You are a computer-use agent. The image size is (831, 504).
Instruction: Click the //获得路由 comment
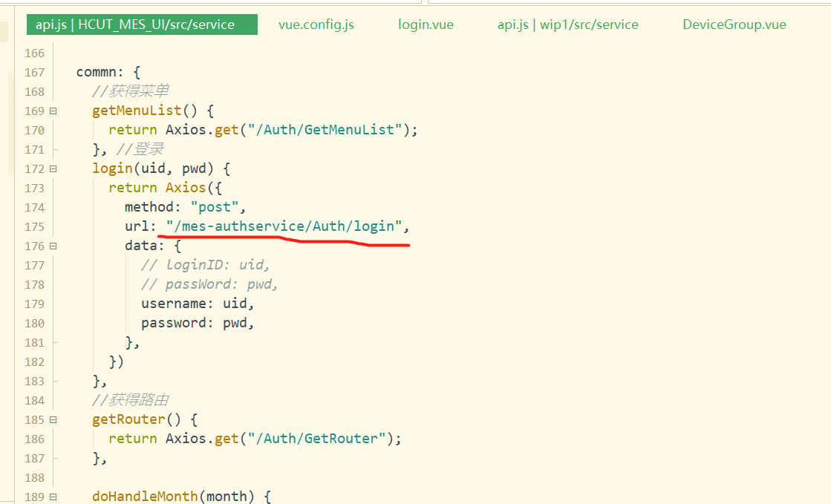tap(131, 400)
